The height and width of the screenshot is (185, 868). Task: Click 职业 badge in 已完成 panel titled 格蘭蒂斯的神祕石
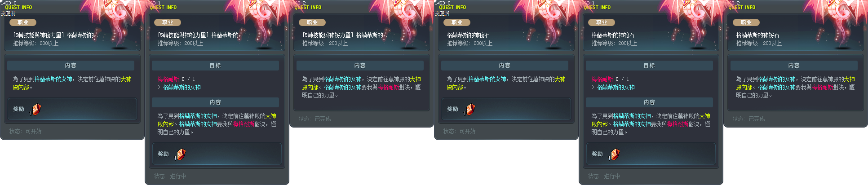[x=746, y=22]
